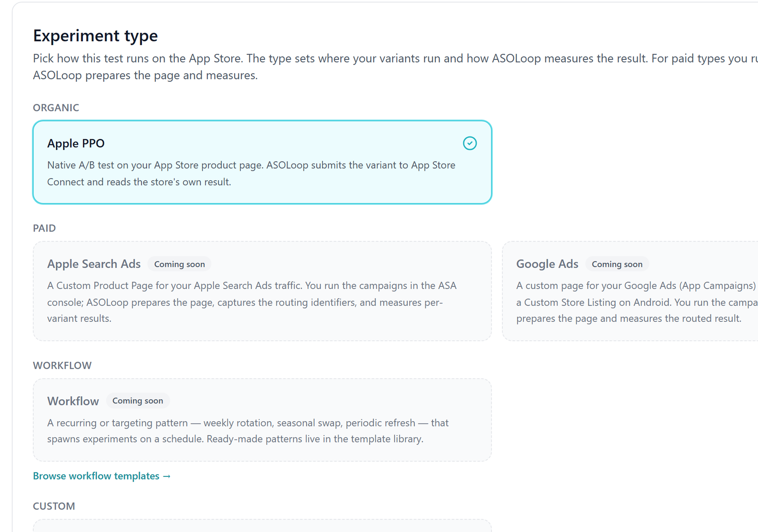Viewport: 758px width, 532px height.
Task: Click the arrow after Browse workflow templates
Action: pos(167,476)
